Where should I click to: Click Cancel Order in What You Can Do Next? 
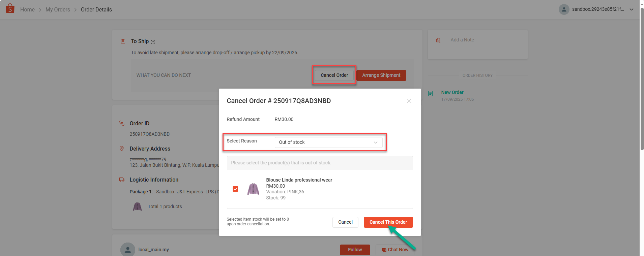pyautogui.click(x=334, y=75)
